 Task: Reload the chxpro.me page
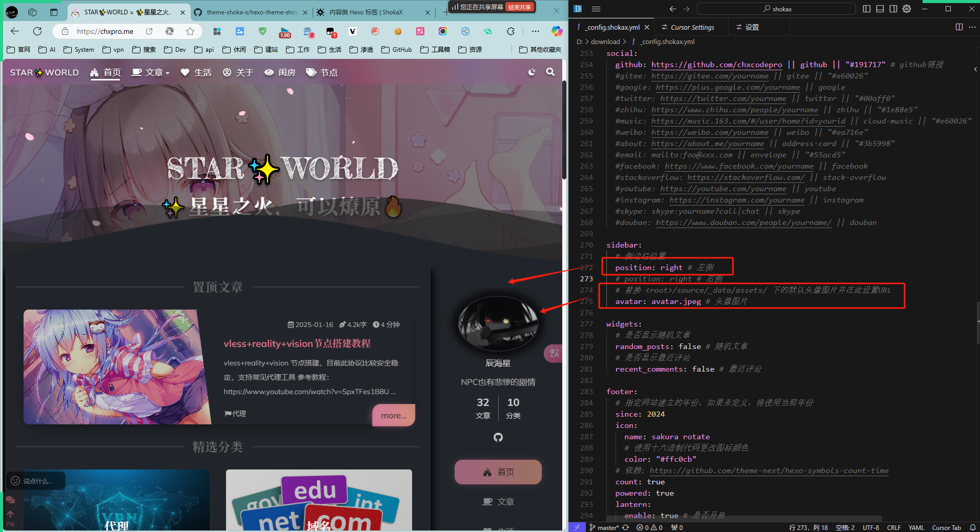[x=37, y=31]
